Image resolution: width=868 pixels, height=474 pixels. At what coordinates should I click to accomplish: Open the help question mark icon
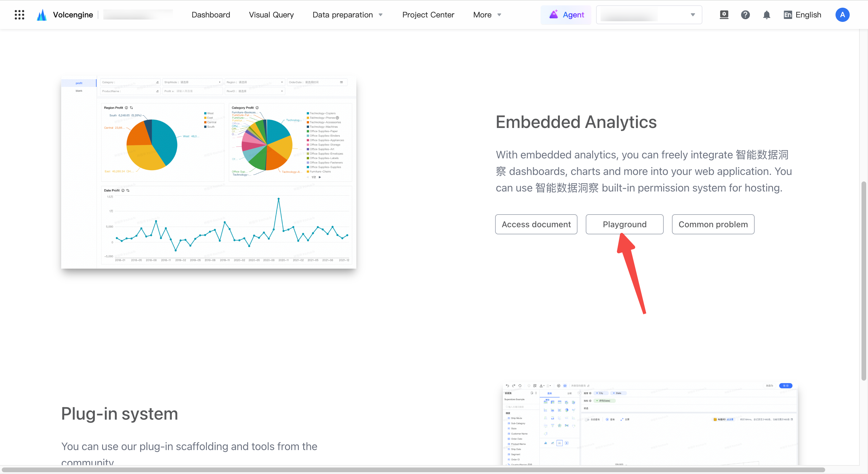coord(745,15)
